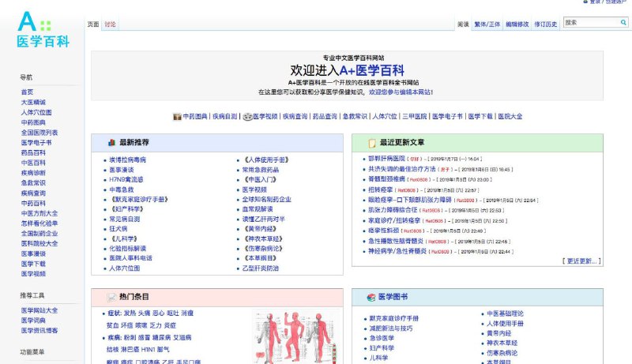Viewport: 632px width, 364px height.
Task: Open 《默克家庭诊疗手册》 in 最新推荐
Action: (x=139, y=199)
